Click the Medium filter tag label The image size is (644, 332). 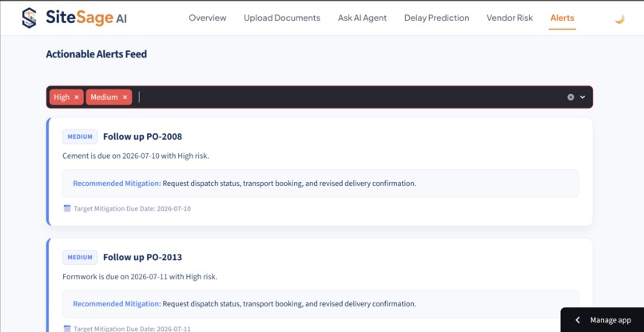104,97
